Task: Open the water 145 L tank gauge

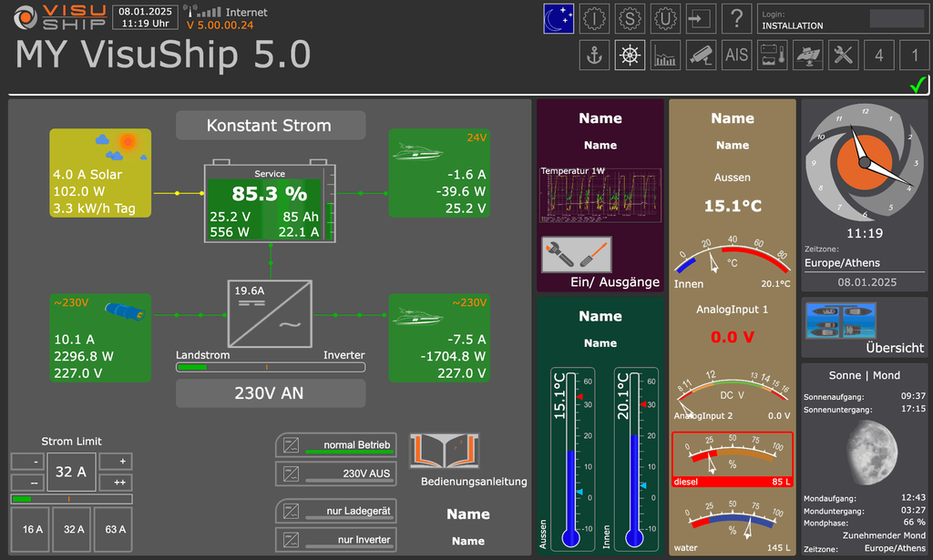Action: [733, 524]
